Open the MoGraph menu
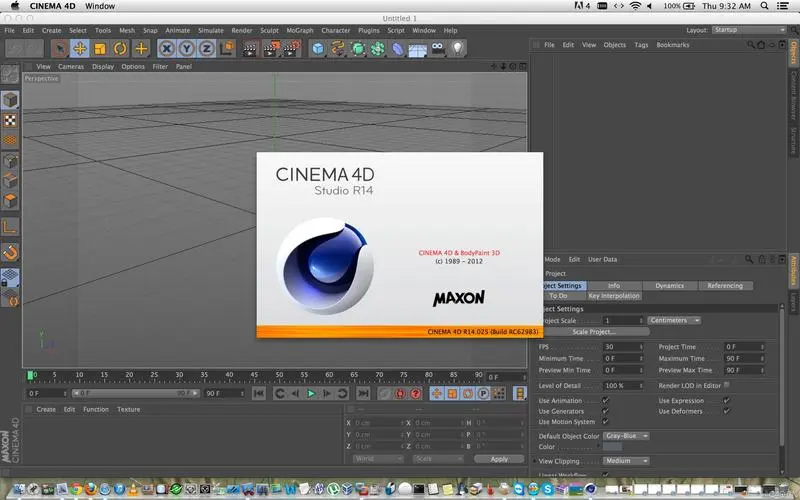Viewport: 800px width, 500px height. (299, 30)
